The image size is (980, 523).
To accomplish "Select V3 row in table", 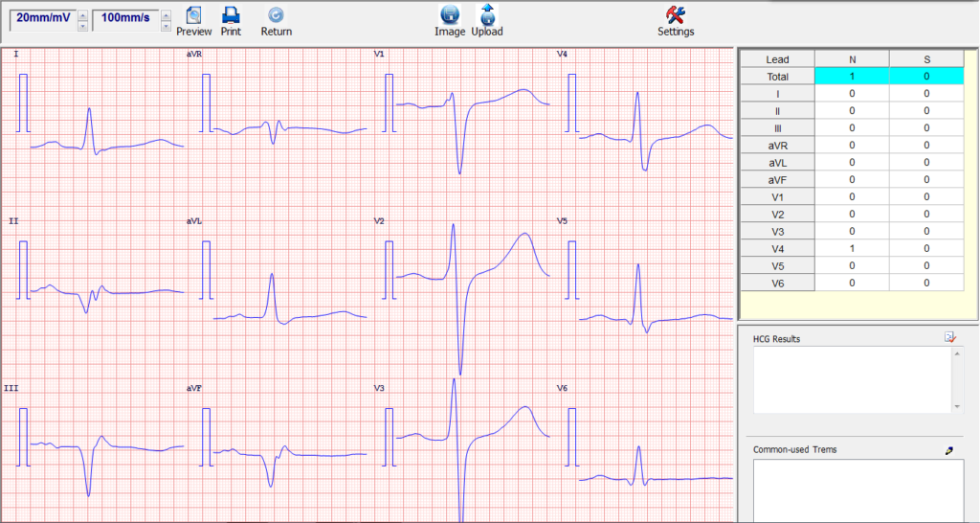I will (x=853, y=232).
